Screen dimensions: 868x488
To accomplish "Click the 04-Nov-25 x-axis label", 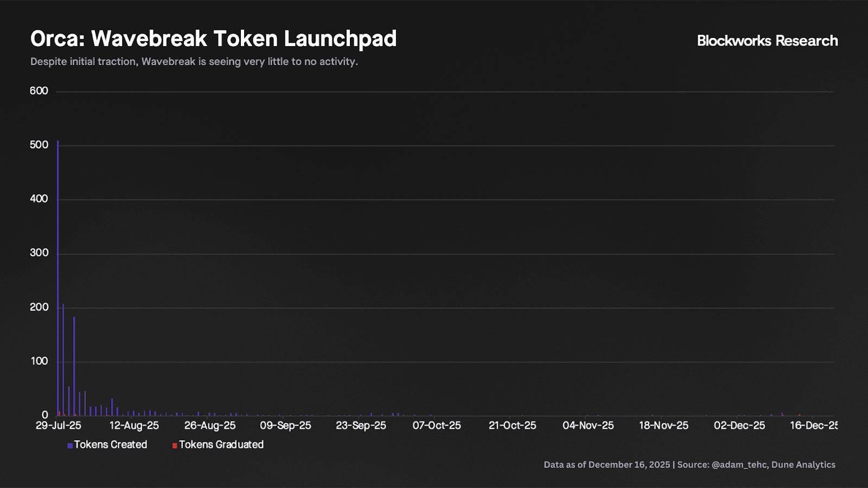I will coord(588,426).
